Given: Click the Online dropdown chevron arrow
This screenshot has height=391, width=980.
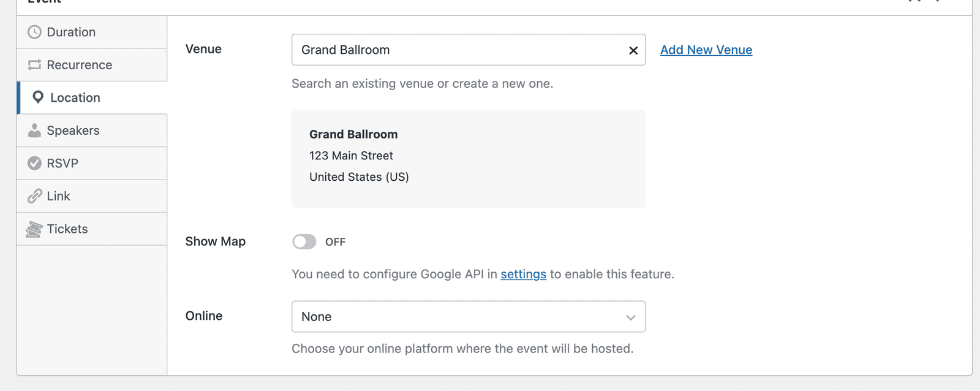Looking at the screenshot, I should coord(631,317).
